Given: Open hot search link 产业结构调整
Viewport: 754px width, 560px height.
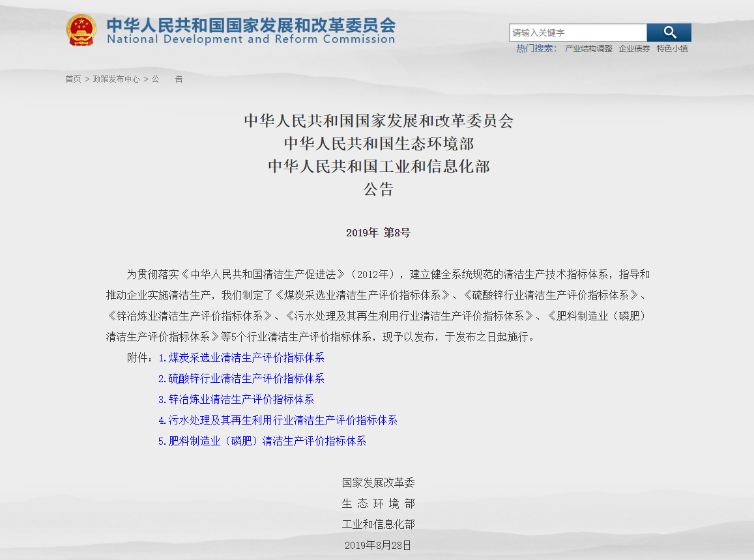Looking at the screenshot, I should (588, 49).
